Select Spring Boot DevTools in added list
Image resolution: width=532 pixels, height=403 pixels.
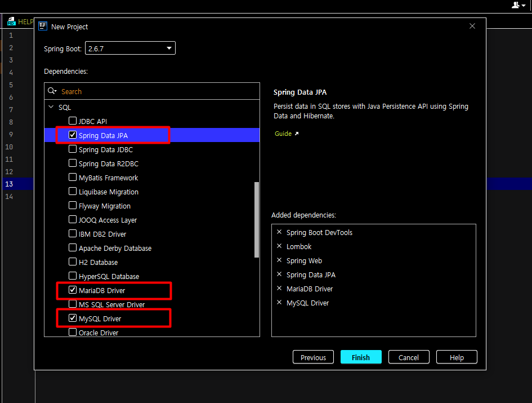[x=319, y=232]
